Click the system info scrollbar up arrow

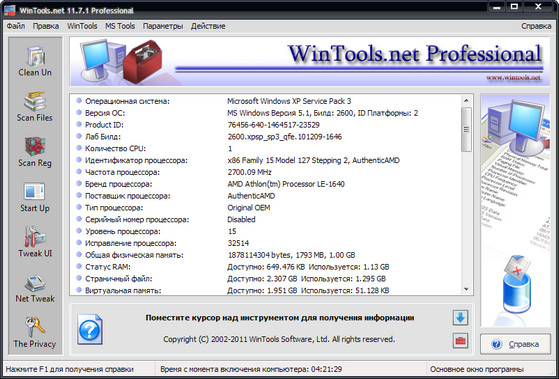click(x=466, y=101)
